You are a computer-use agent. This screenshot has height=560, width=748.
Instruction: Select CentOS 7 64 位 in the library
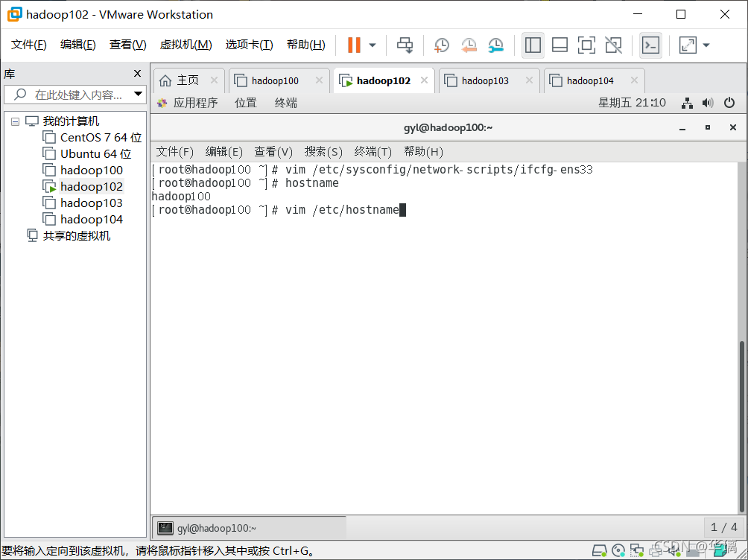92,137
